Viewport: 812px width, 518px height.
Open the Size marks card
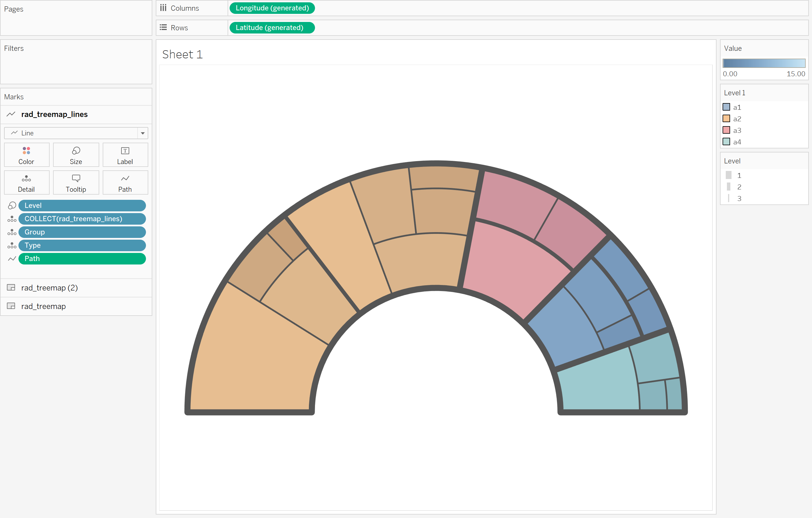click(76, 155)
